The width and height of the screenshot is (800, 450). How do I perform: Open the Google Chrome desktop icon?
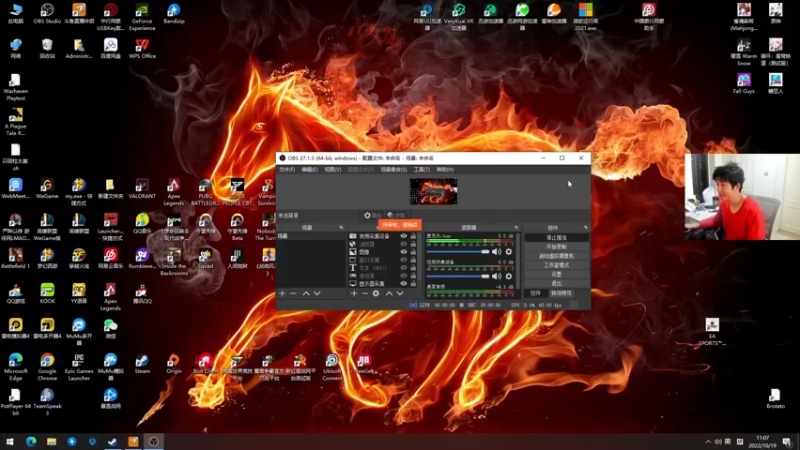[47, 367]
